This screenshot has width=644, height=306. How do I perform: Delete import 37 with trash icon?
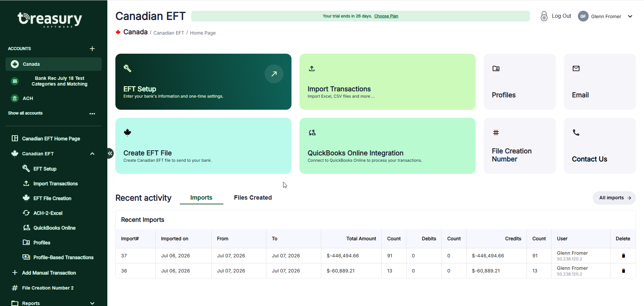tap(623, 256)
